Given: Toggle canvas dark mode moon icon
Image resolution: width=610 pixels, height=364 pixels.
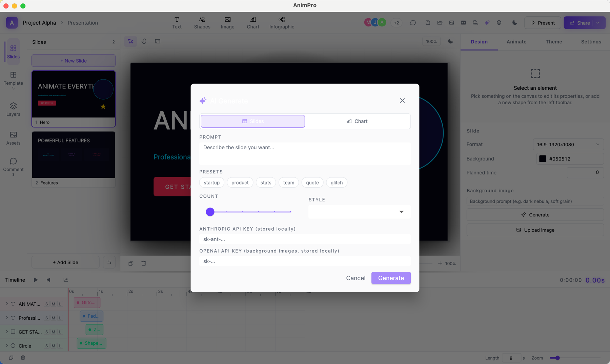Looking at the screenshot, I should (x=450, y=41).
